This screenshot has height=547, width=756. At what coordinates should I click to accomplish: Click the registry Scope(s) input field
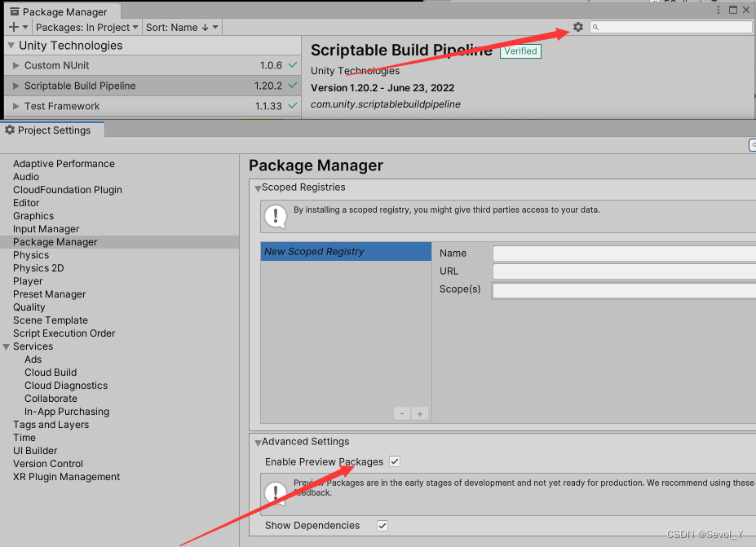[624, 290]
